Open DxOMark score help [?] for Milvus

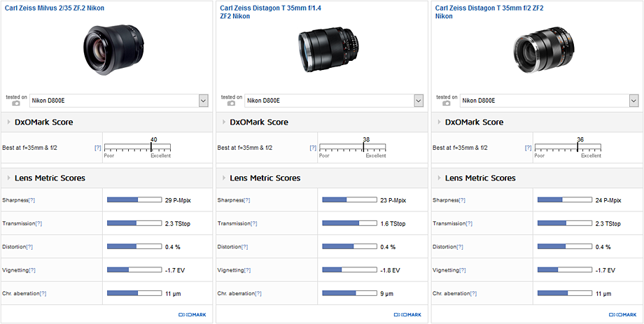coord(98,148)
